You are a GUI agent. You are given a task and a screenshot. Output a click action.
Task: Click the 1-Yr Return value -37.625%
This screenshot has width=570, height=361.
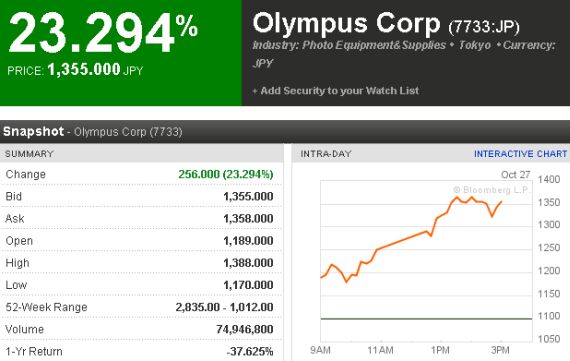click(x=249, y=352)
